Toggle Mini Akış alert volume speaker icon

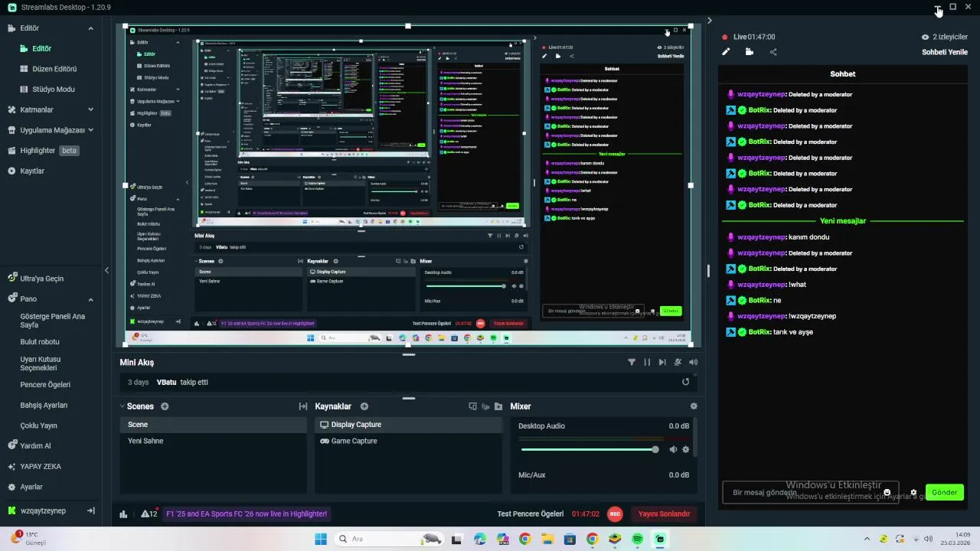693,362
